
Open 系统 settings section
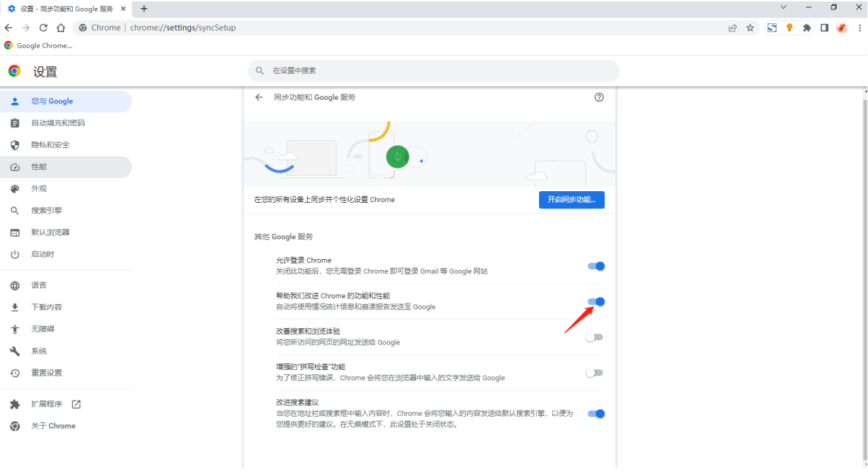click(66, 351)
